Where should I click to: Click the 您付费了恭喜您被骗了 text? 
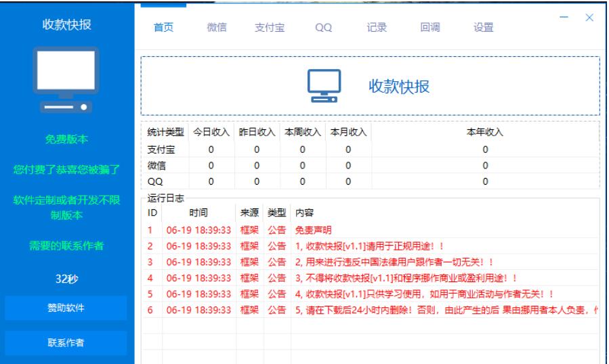point(66,170)
